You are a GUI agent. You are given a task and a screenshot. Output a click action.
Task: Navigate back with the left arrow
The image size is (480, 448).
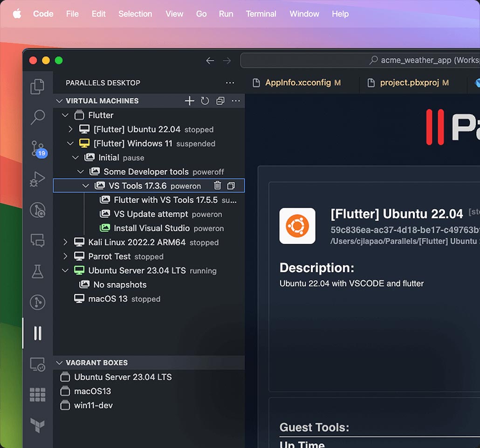click(210, 60)
